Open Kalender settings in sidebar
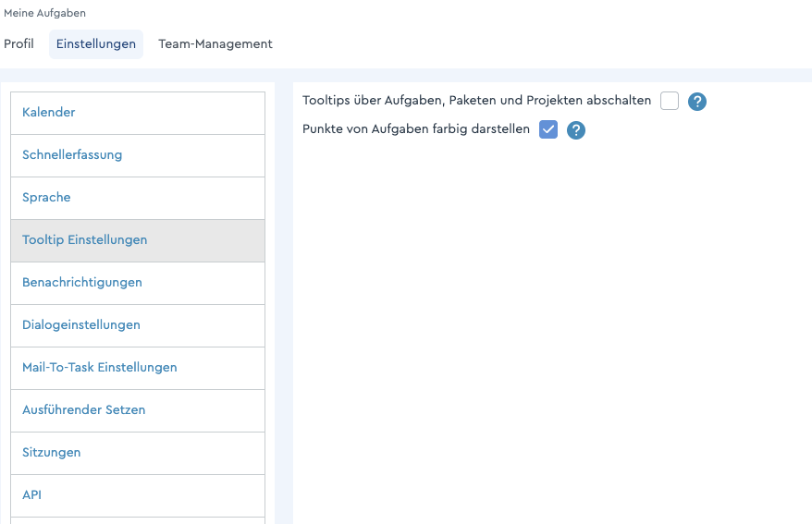 tap(49, 113)
